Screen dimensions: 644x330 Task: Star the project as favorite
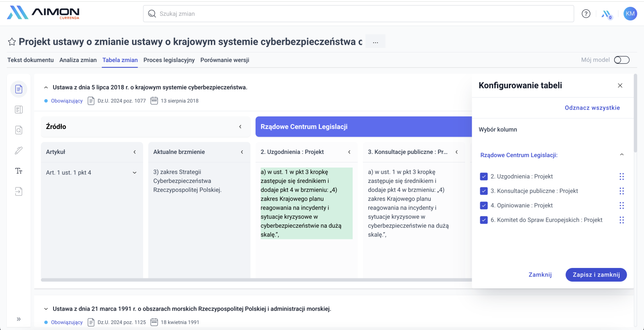(12, 42)
